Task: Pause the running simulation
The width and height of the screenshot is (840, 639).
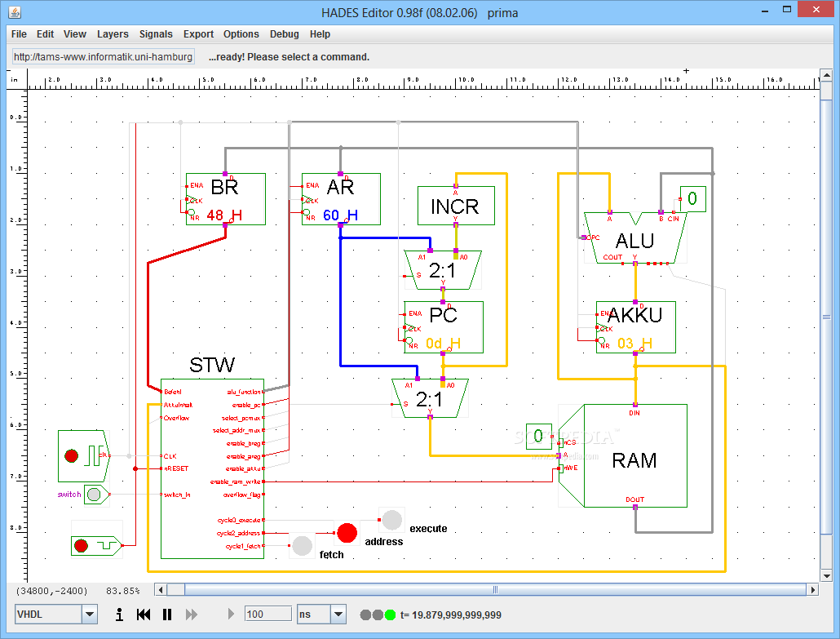Action: [167, 615]
